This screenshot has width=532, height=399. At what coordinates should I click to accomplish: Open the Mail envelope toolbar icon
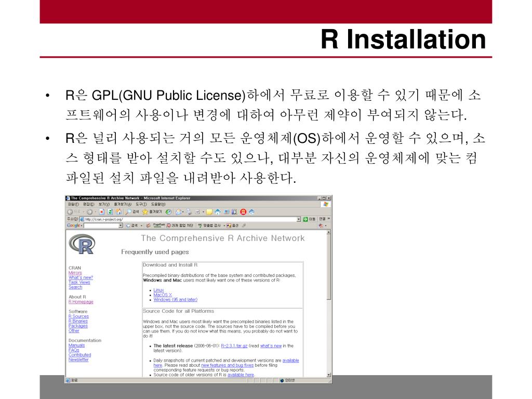pyautogui.click(x=178, y=212)
